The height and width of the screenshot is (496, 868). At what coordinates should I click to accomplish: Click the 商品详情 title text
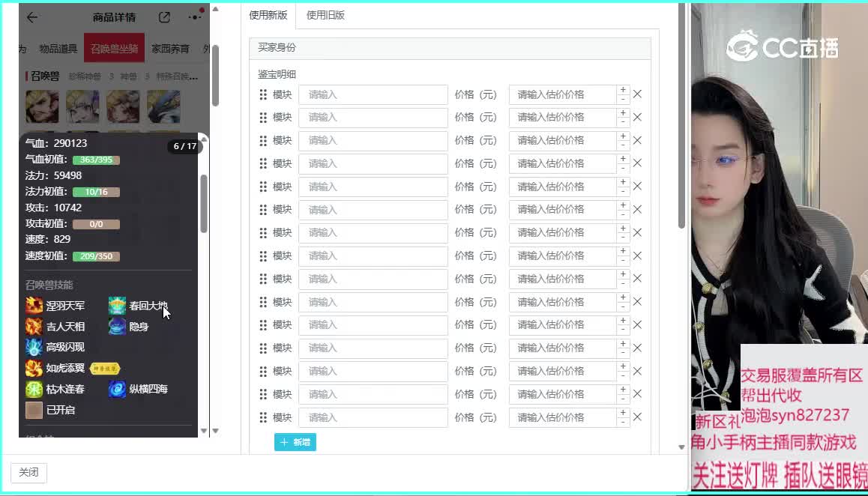click(114, 17)
